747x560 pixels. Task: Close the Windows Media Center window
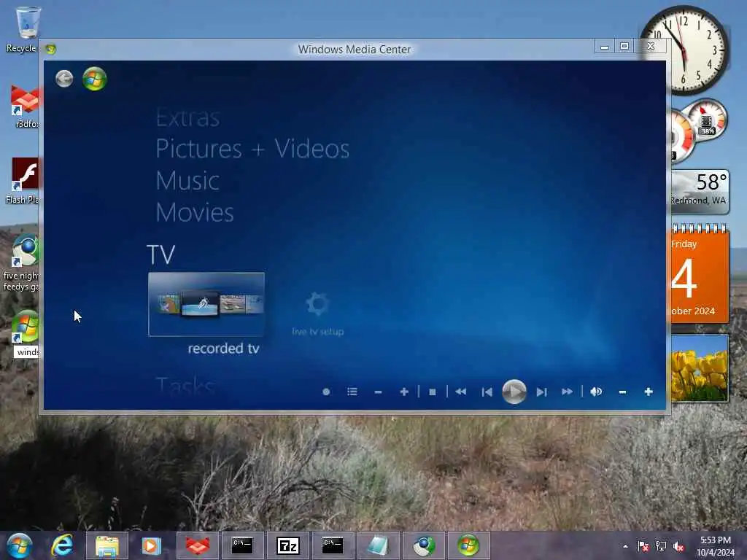[650, 46]
